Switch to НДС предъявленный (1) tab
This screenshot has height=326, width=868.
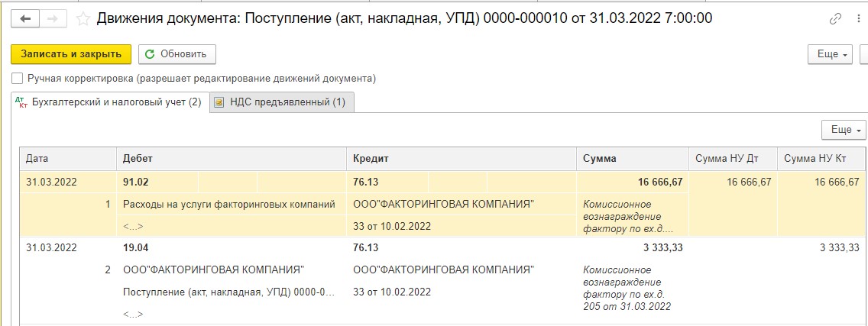click(x=282, y=102)
